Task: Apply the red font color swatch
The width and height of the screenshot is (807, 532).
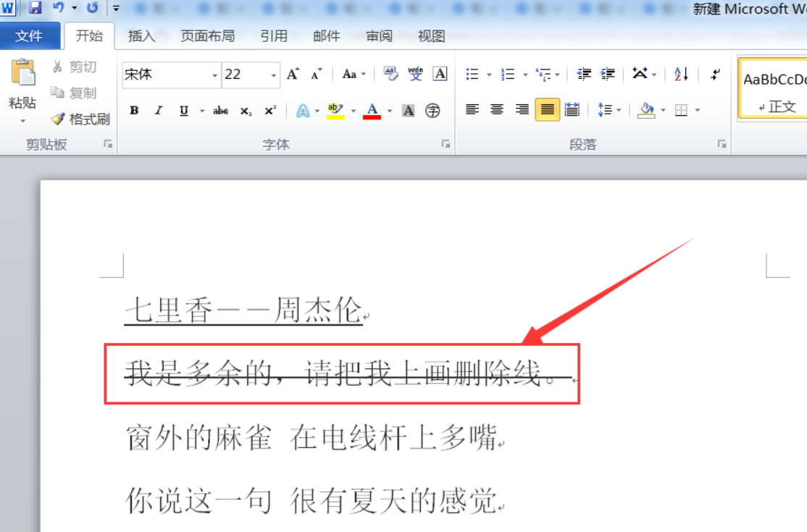Action: click(x=372, y=111)
